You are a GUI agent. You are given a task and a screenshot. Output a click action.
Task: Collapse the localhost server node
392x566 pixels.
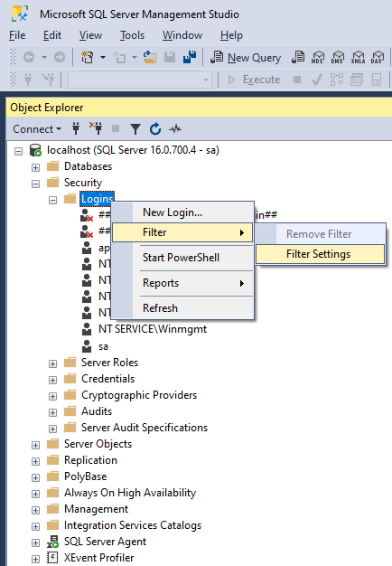(18, 151)
